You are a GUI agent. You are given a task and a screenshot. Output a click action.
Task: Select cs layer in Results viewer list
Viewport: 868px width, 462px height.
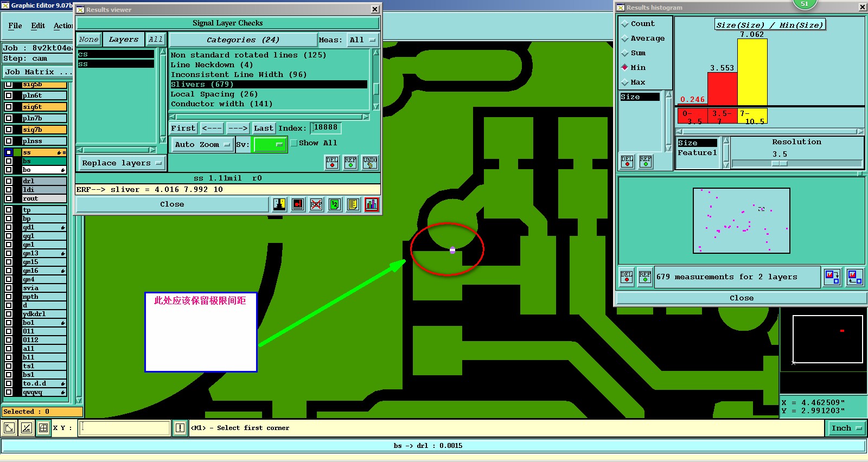[x=116, y=54]
